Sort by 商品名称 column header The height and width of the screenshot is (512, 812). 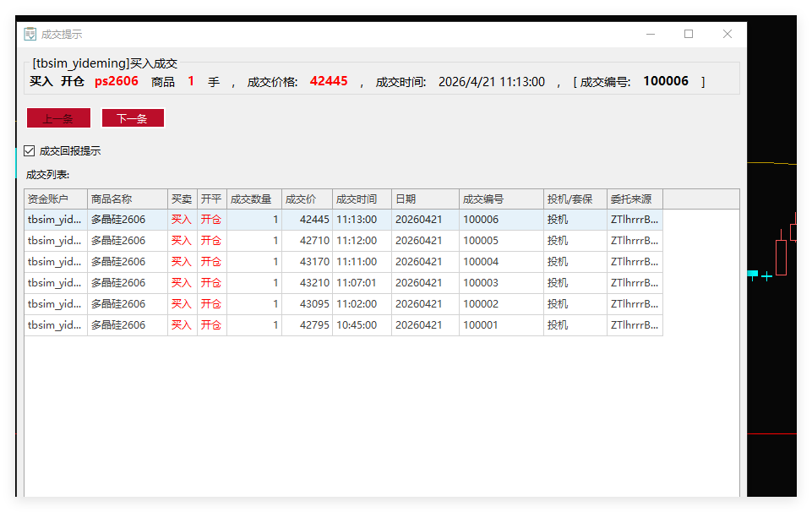127,199
